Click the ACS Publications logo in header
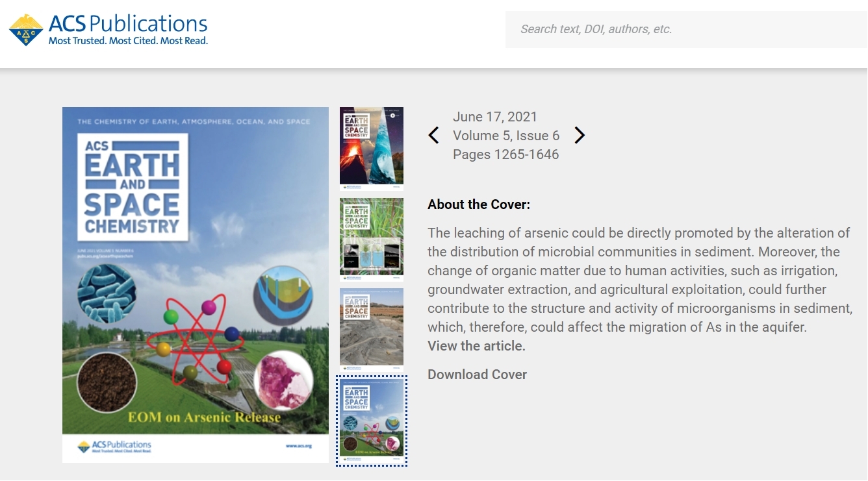This screenshot has width=868, height=481. point(108,30)
